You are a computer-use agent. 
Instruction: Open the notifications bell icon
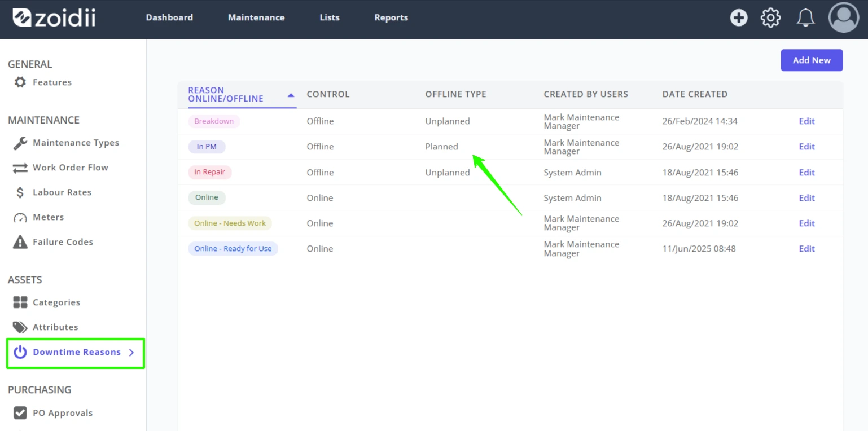tap(805, 17)
